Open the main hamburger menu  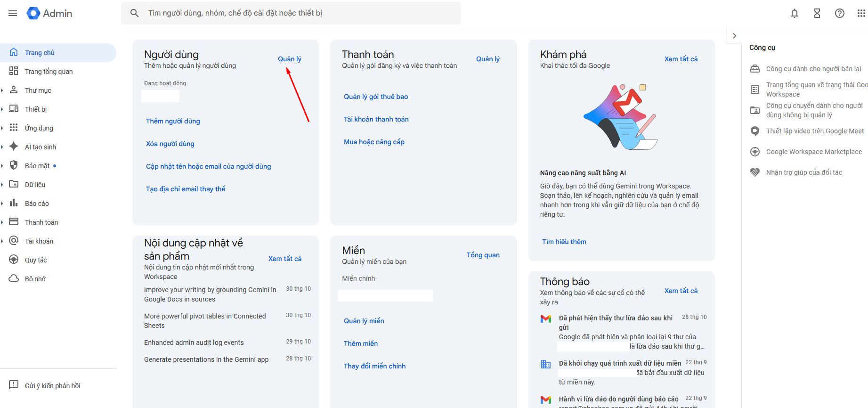point(13,13)
